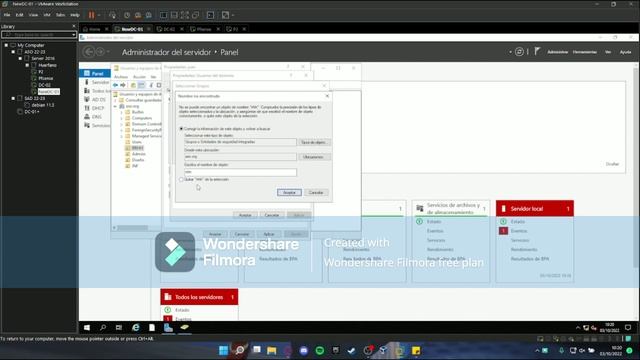Select the Corregir la información radio option
640x360 pixels.
(181, 129)
